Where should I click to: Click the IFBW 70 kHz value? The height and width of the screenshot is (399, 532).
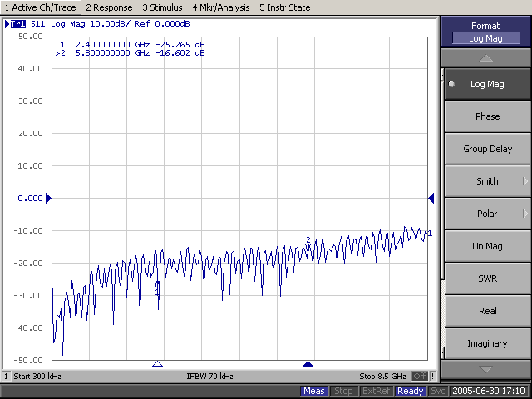pyautogui.click(x=209, y=377)
